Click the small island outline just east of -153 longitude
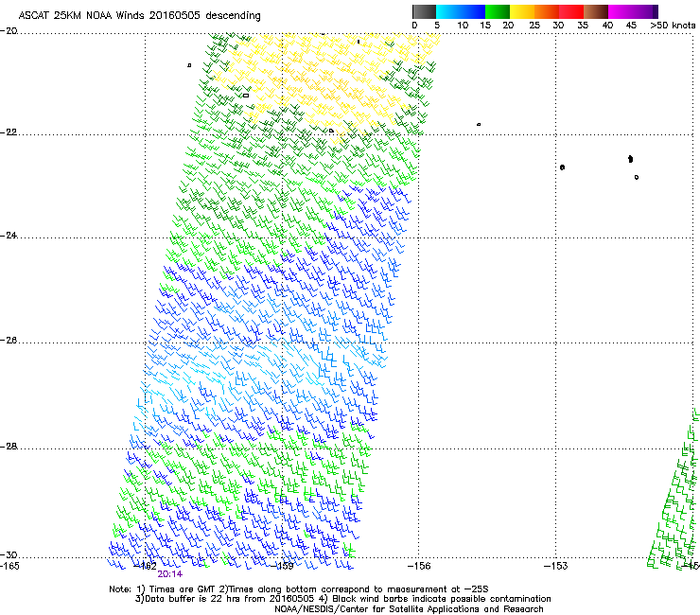 click(562, 167)
